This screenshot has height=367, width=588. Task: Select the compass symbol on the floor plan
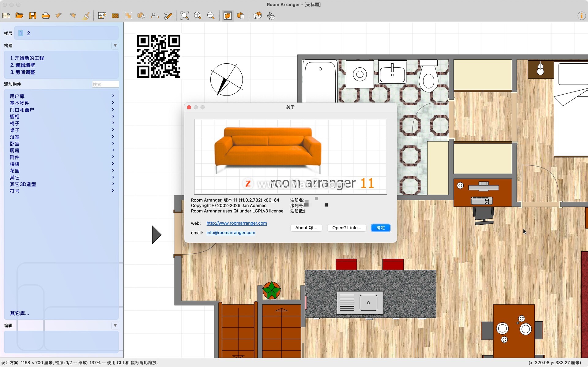tap(227, 80)
